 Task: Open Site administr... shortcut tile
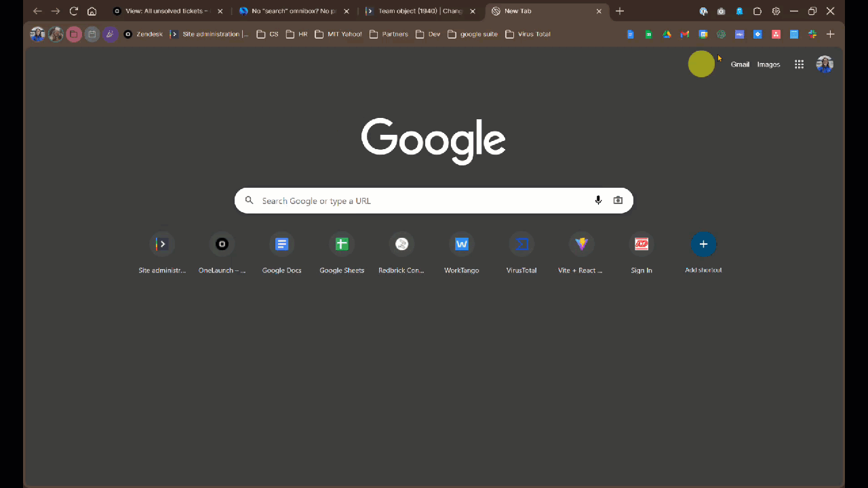point(162,253)
